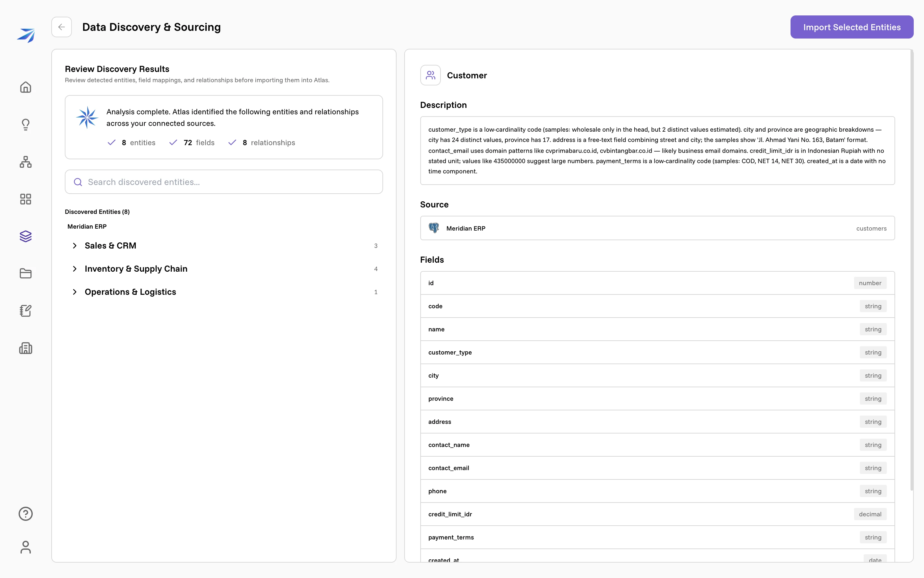Select the code field row
This screenshot has width=924, height=578.
(x=657, y=306)
